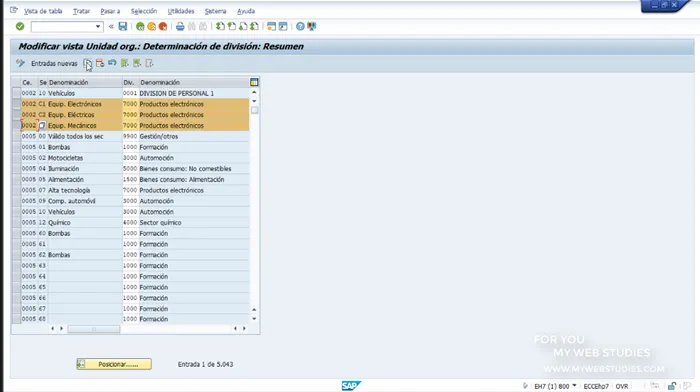Toggle display/change mode via the pencil icon
The height and width of the screenshot is (392, 700).
click(x=21, y=63)
